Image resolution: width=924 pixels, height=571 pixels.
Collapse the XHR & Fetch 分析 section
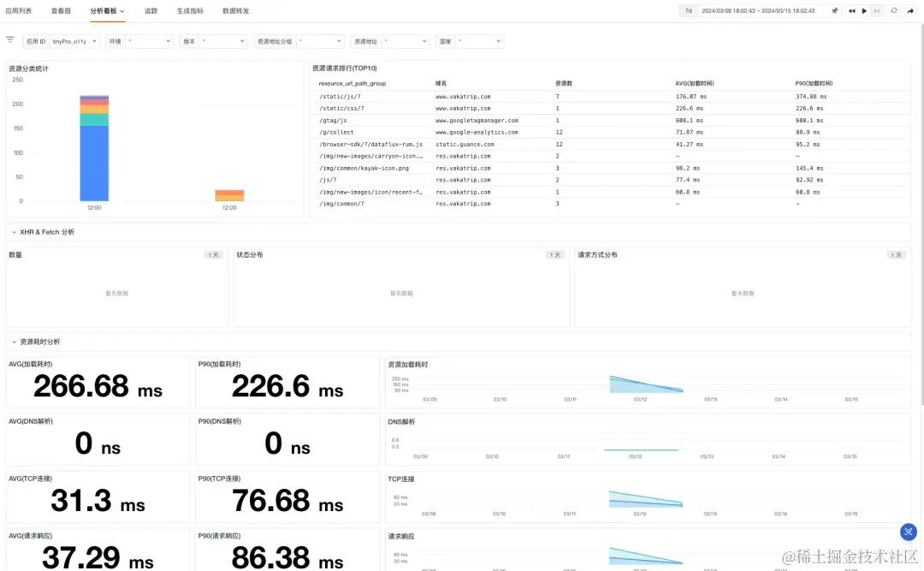15,232
